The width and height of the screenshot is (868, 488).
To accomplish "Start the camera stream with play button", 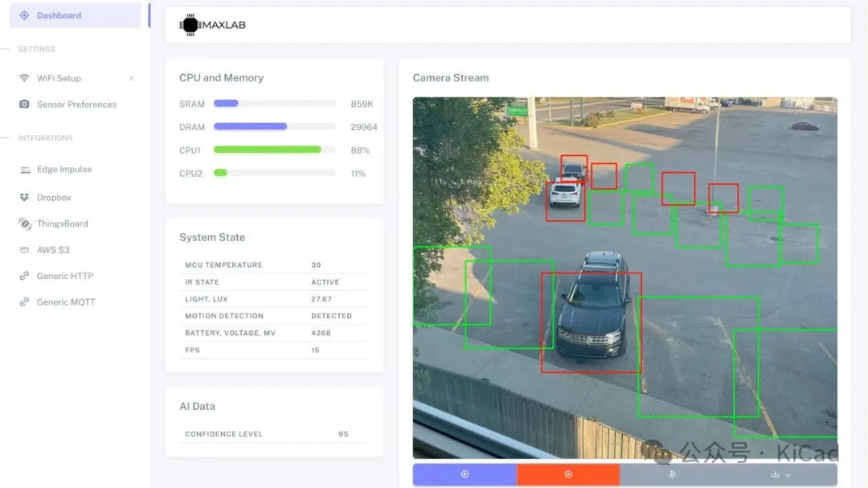I will (x=465, y=474).
